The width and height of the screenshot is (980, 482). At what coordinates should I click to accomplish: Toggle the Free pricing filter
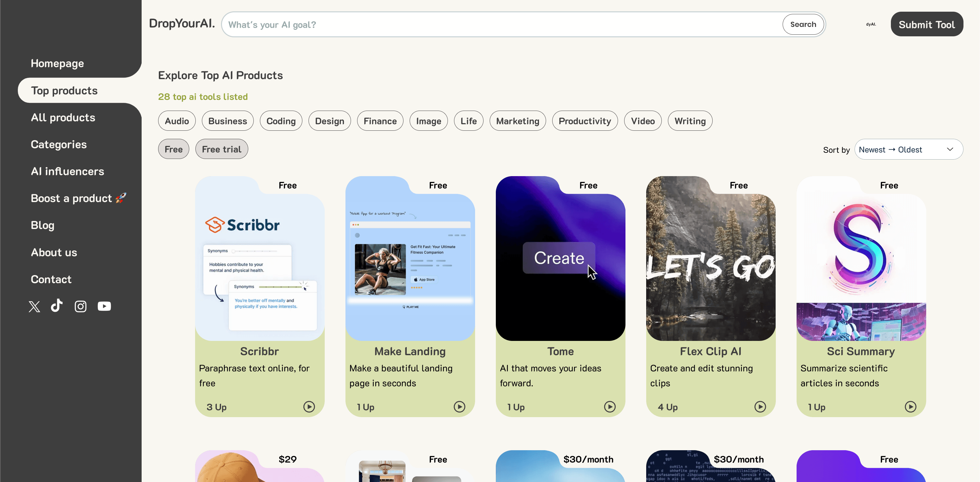[173, 149]
